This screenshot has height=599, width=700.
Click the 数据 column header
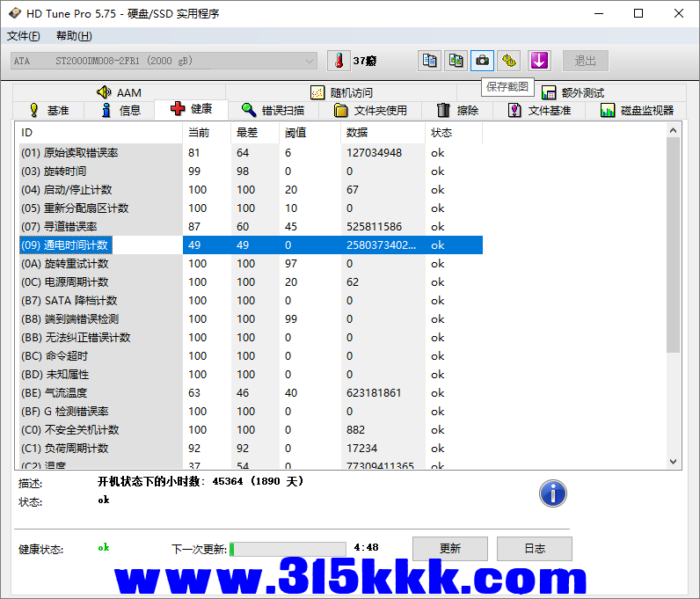[383, 133]
